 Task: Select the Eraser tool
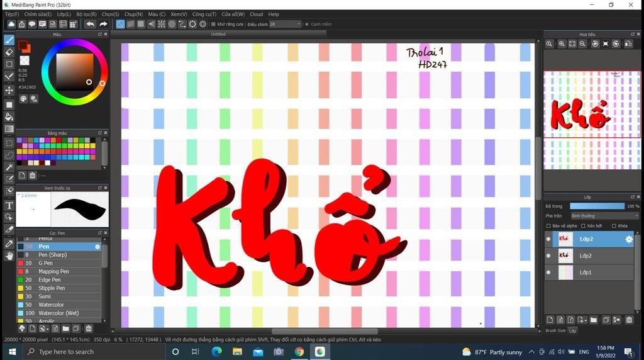[9, 52]
